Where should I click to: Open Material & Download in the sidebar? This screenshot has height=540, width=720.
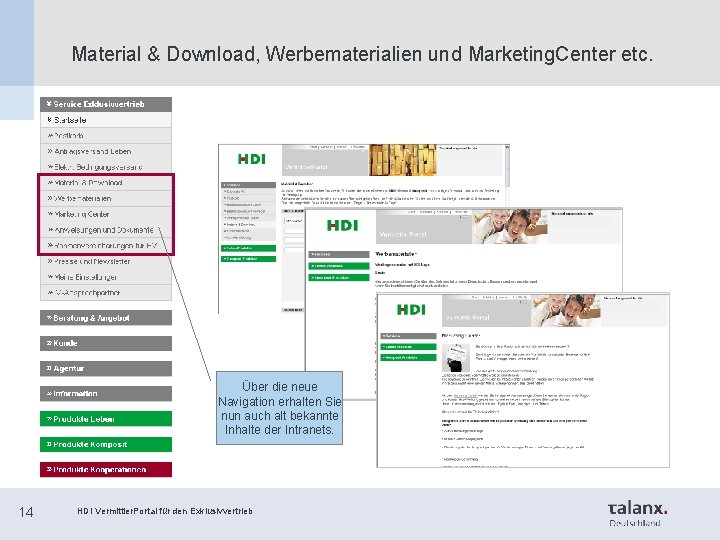106,183
